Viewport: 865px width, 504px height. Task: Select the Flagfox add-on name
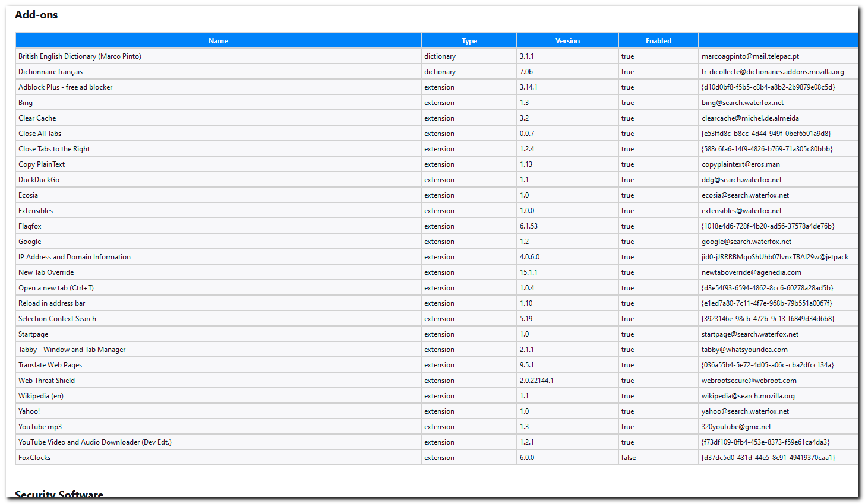(x=30, y=226)
